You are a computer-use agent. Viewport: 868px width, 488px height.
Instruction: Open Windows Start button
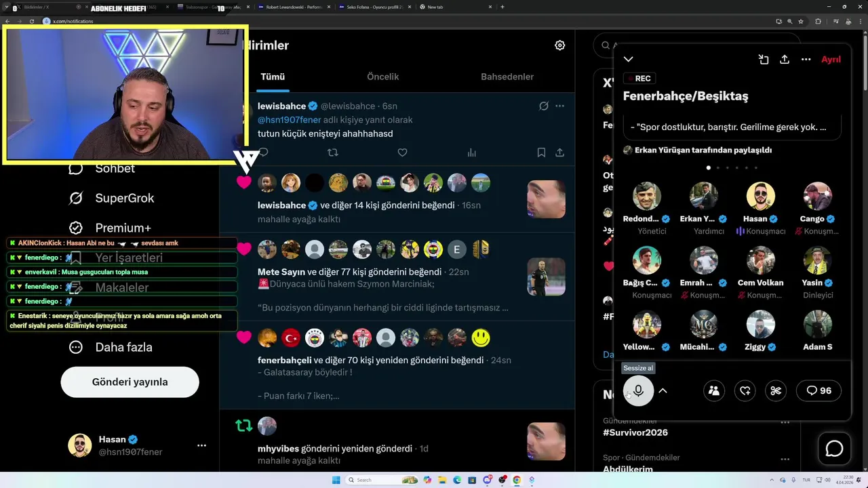pos(336,480)
